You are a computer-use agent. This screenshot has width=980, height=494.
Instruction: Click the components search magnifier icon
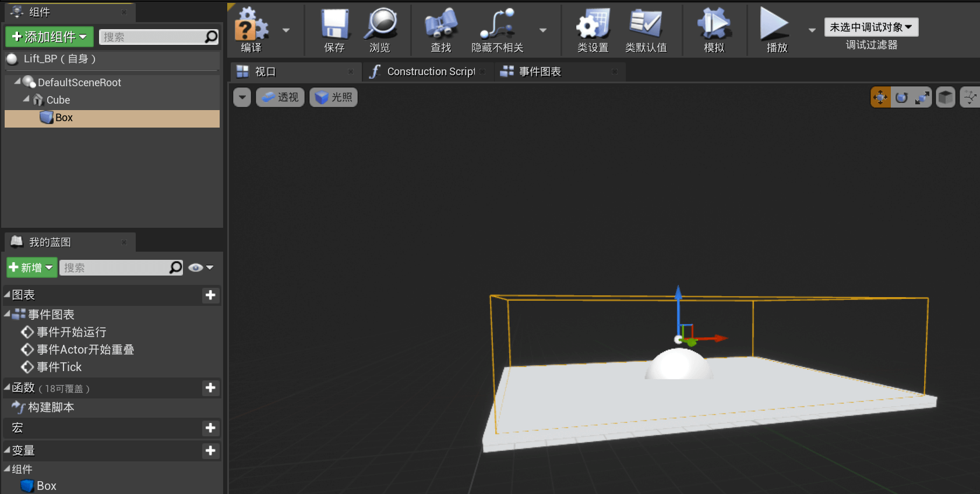pos(211,37)
